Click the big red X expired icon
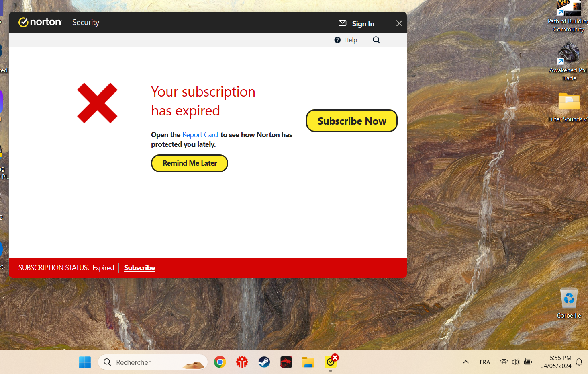 point(97,103)
